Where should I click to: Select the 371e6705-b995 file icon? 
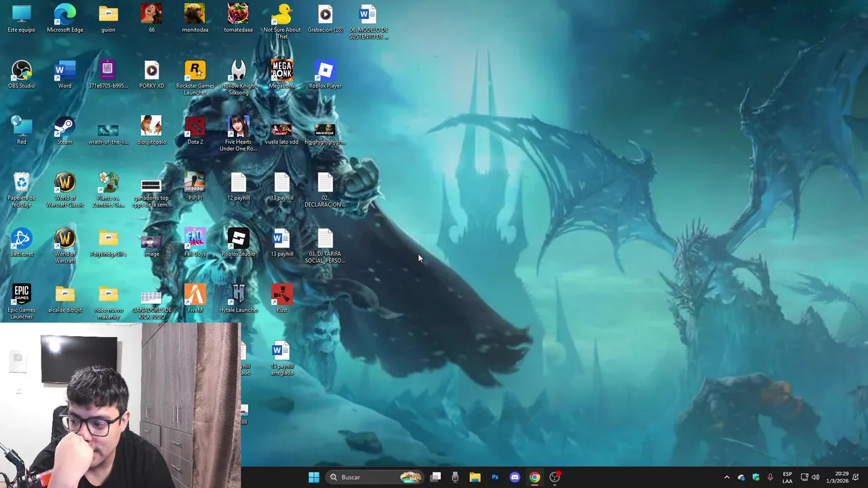tap(108, 75)
